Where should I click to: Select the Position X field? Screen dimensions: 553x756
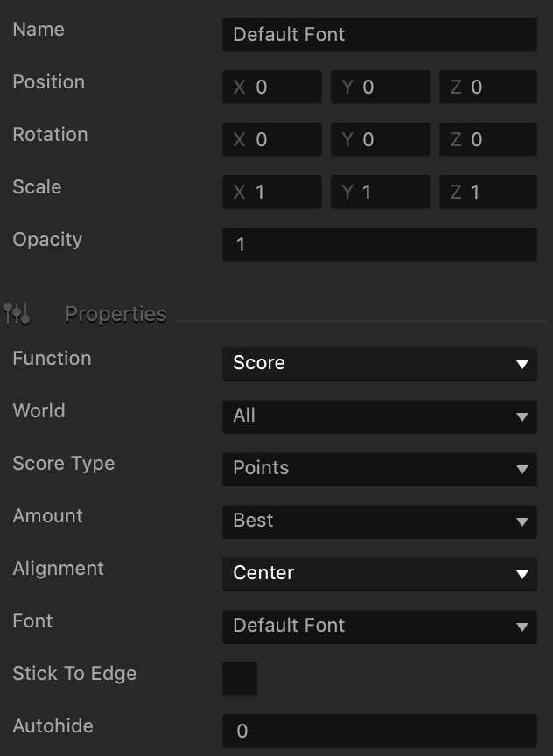[x=272, y=87]
